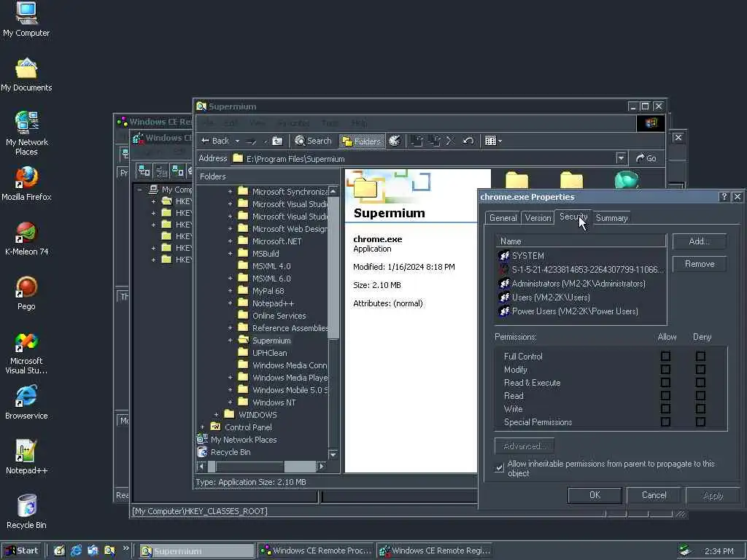747x560 pixels.
Task: Click the Add... button
Action: 699,241
